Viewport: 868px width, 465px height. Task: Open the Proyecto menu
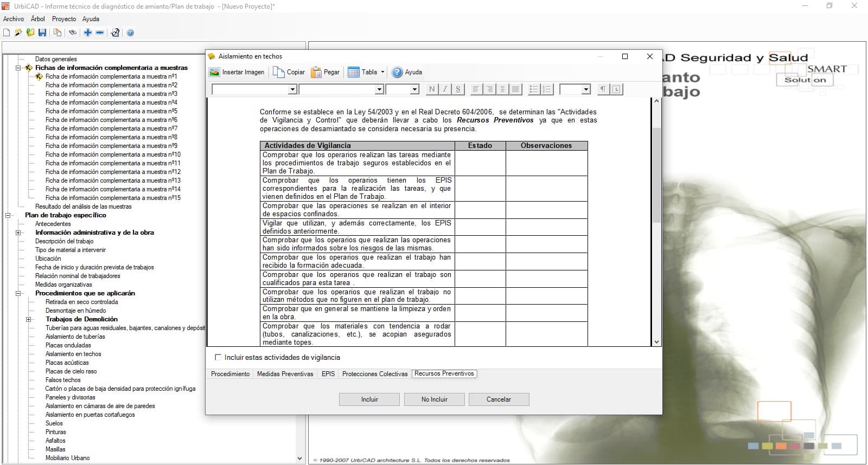tap(64, 19)
